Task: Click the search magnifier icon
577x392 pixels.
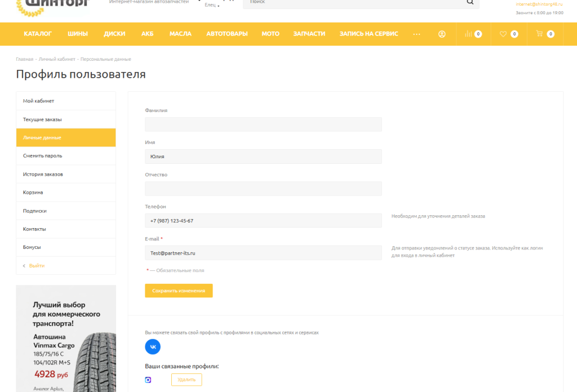Action: (470, 2)
